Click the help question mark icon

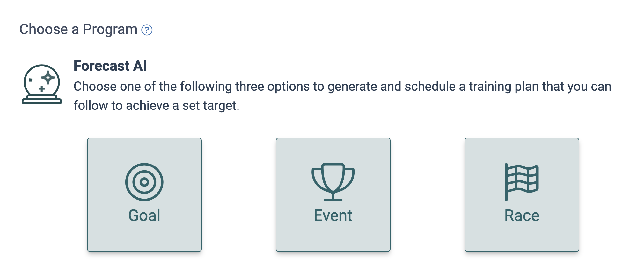pos(147,30)
